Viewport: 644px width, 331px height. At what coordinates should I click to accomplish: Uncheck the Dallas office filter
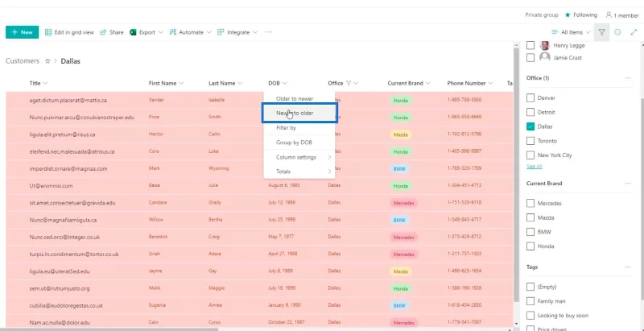[x=530, y=126]
